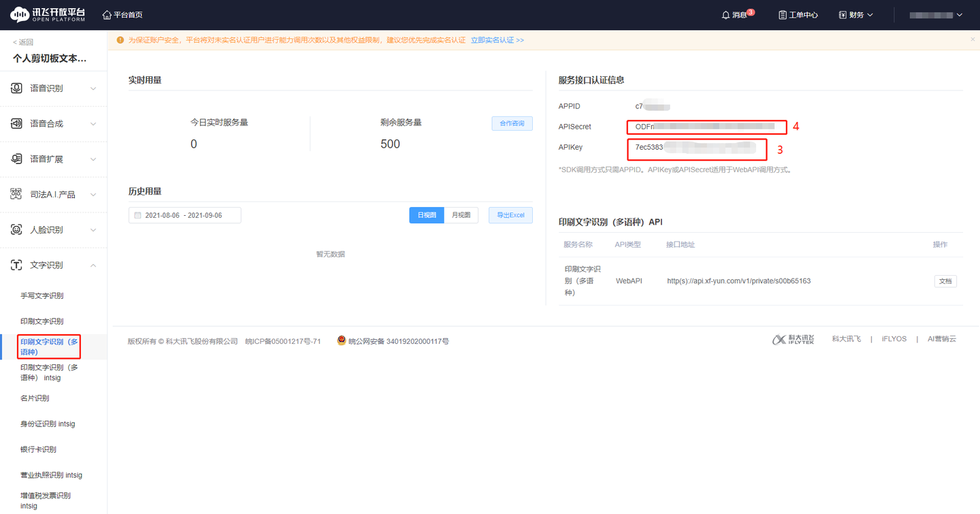Open the history usage date range picker

[x=184, y=214]
